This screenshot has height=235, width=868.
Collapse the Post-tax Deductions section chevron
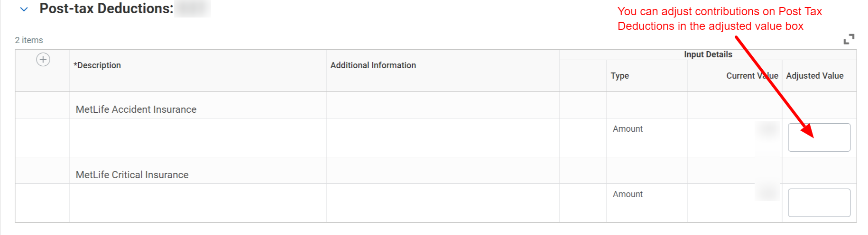coord(24,9)
